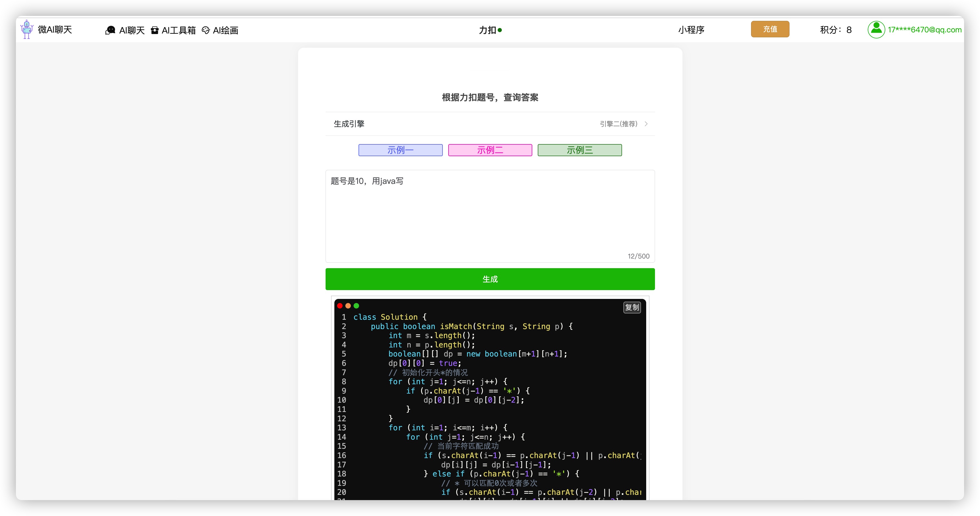Click the 充值 recharge button

coord(770,29)
